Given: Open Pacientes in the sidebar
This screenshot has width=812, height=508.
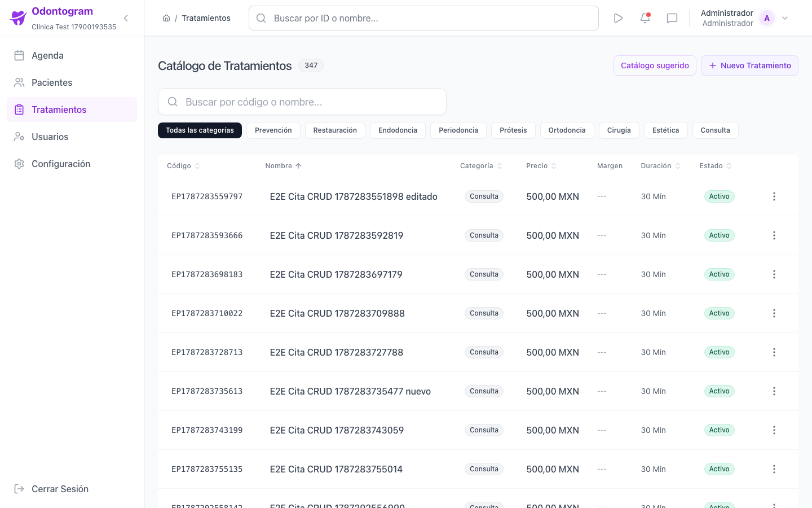Looking at the screenshot, I should coord(72,82).
